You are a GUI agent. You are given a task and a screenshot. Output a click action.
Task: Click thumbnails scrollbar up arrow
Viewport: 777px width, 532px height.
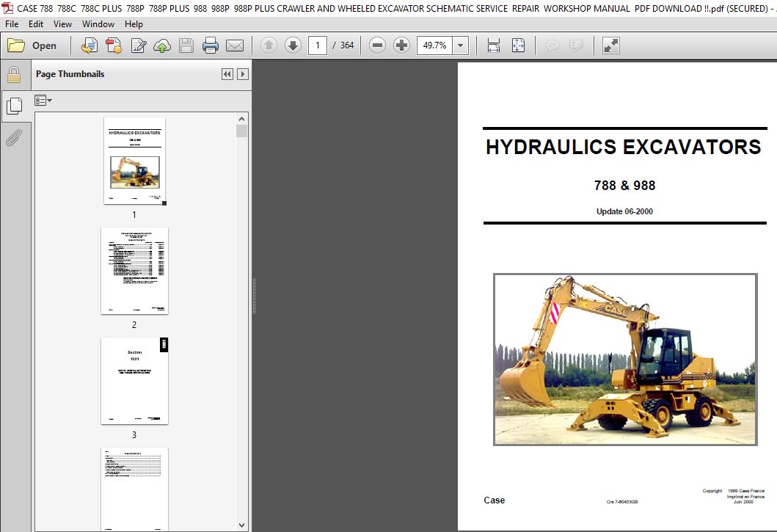click(x=242, y=119)
